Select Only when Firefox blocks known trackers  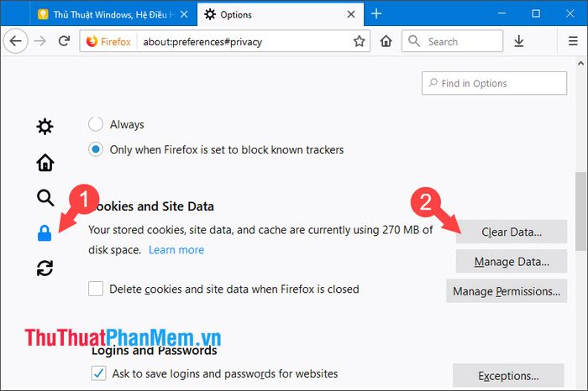(x=96, y=149)
